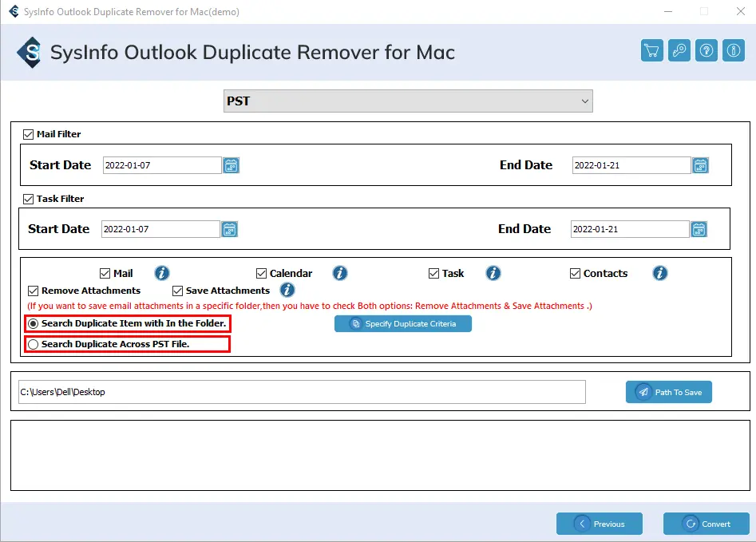Select Search Duplicate Item with In the Folder

coord(33,323)
